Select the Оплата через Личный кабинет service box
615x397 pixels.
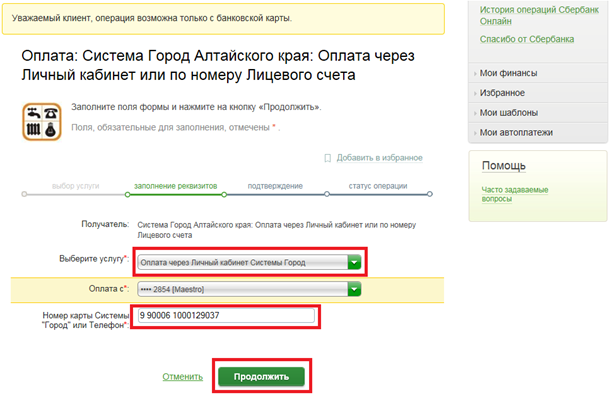click(x=249, y=262)
